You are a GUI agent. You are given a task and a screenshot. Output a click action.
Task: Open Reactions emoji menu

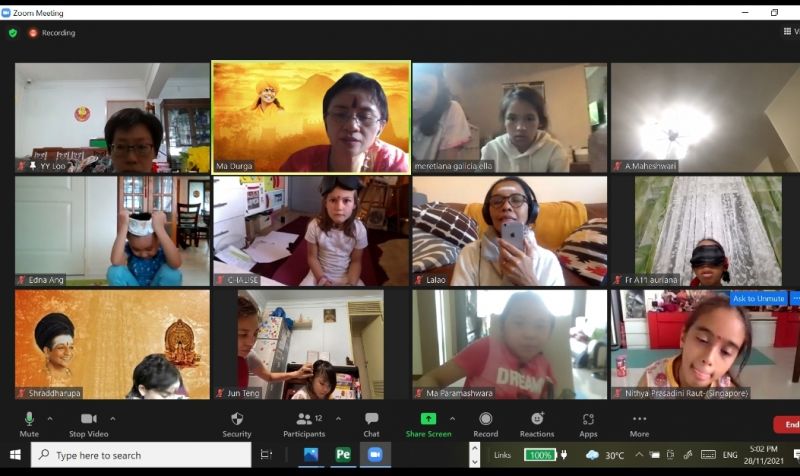click(537, 423)
